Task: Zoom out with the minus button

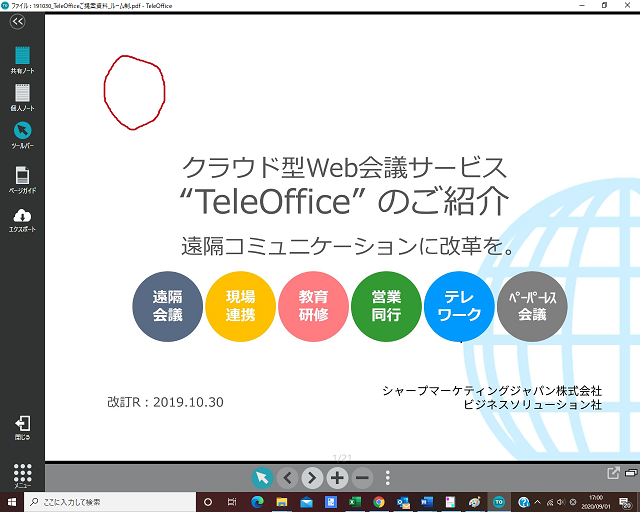Action: pos(362,478)
